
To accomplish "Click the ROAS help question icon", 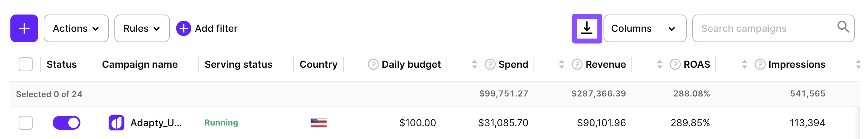I will coord(675,64).
